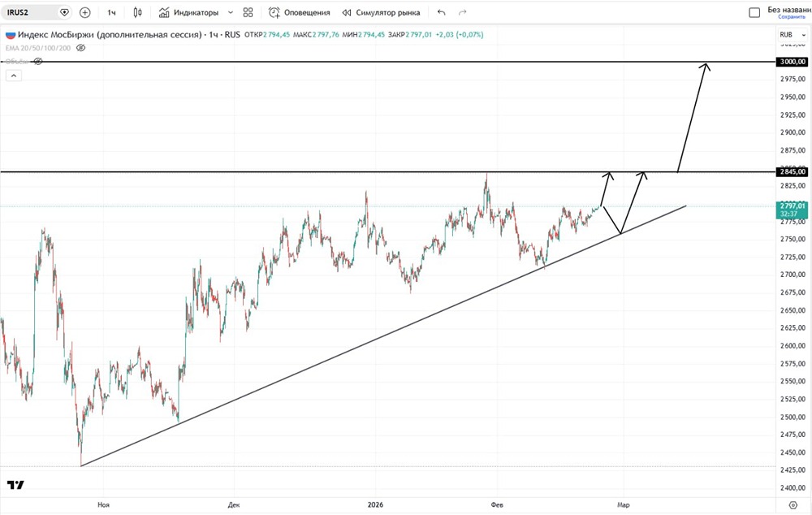Click the МАКС value 2797,76
The width and height of the screenshot is (812, 515).
click(x=326, y=35)
